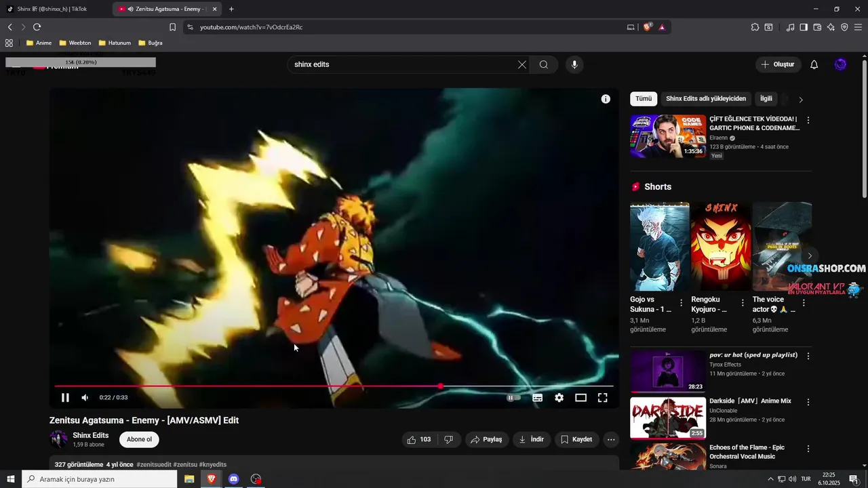The height and width of the screenshot is (488, 868).
Task: Bookmark the page with the bookmark icon
Action: pyautogui.click(x=172, y=27)
